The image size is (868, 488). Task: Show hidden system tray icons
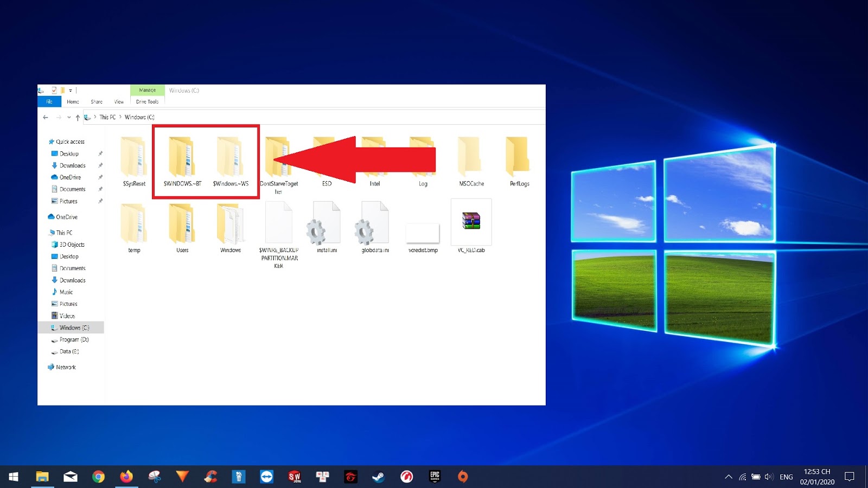coord(728,477)
